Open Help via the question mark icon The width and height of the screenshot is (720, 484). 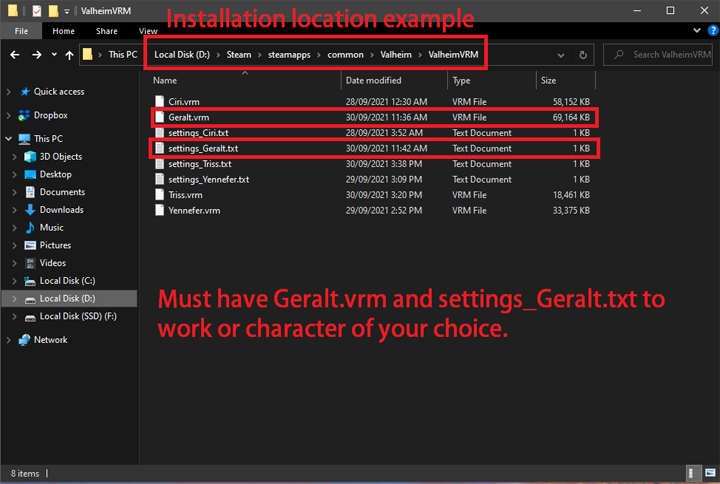[713, 30]
